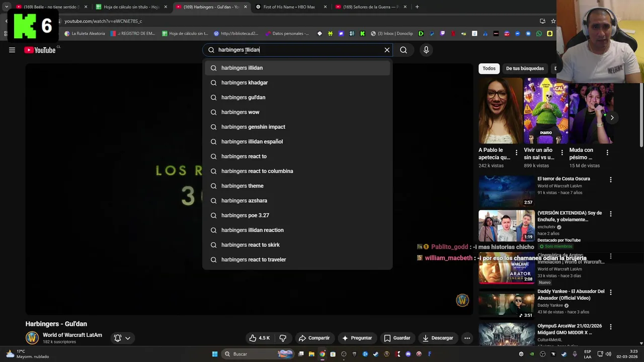This screenshot has width=644, height=362.
Task: Click inside the YouTube search field
Action: click(298, 50)
